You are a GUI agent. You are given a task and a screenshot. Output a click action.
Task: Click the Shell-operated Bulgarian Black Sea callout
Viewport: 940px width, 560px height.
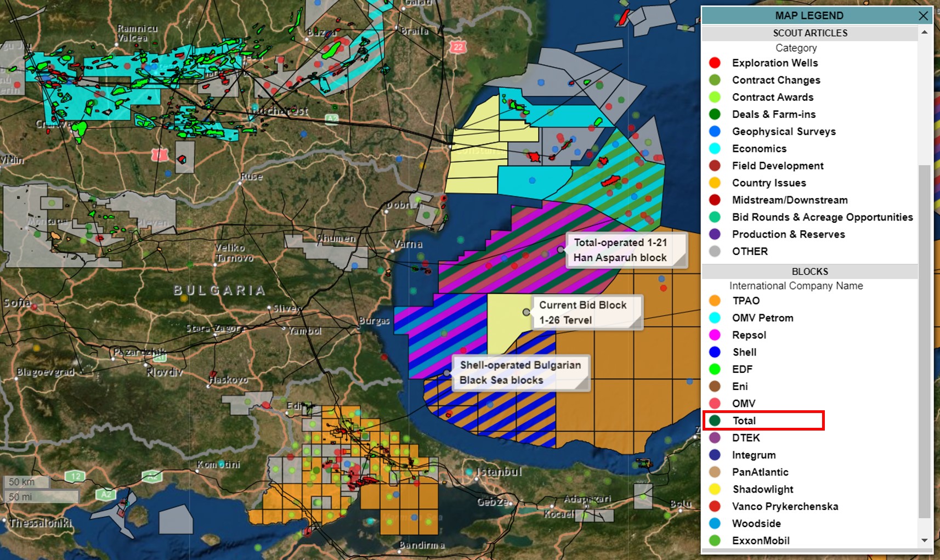[x=520, y=372]
